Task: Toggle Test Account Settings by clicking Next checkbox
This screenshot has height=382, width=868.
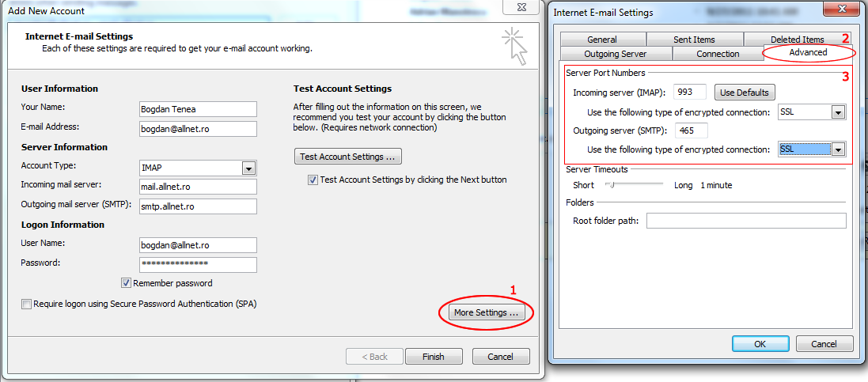Action: 313,180
